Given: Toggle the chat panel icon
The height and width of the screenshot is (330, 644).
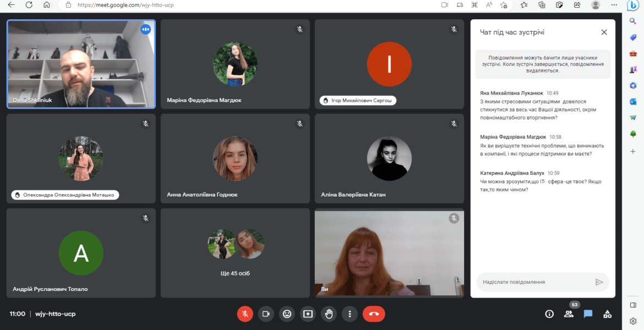Looking at the screenshot, I should coord(588,314).
